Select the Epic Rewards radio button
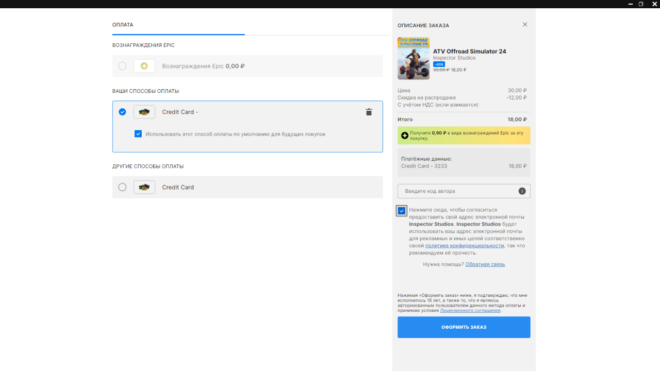Viewport: 660px width, 371px height. (122, 66)
